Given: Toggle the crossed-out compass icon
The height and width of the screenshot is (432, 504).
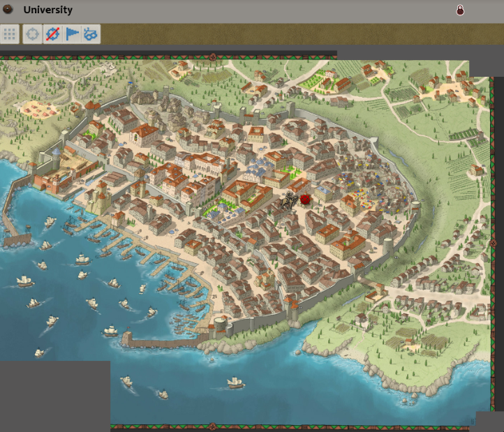Looking at the screenshot, I should click(x=52, y=33).
